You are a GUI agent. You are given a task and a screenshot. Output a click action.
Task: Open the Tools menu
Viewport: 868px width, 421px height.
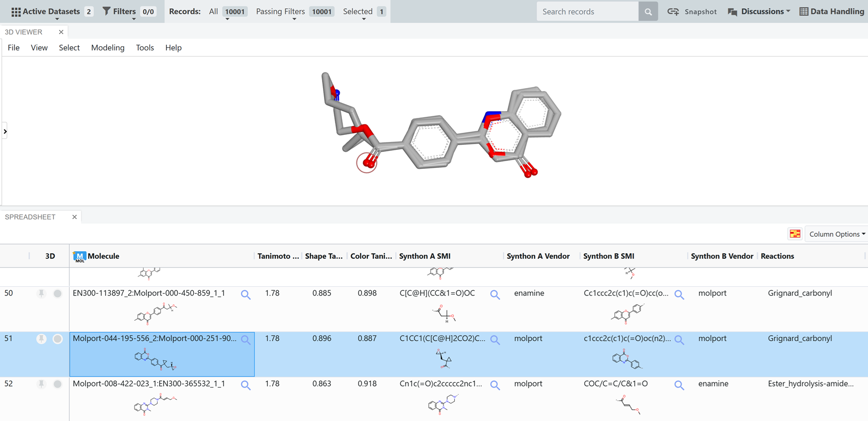pos(145,47)
